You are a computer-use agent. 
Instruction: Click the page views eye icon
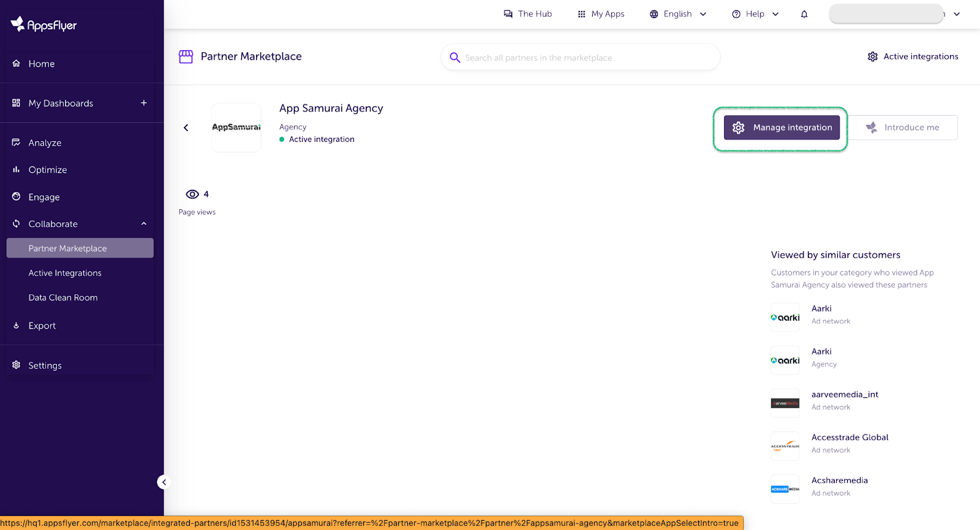(x=192, y=194)
